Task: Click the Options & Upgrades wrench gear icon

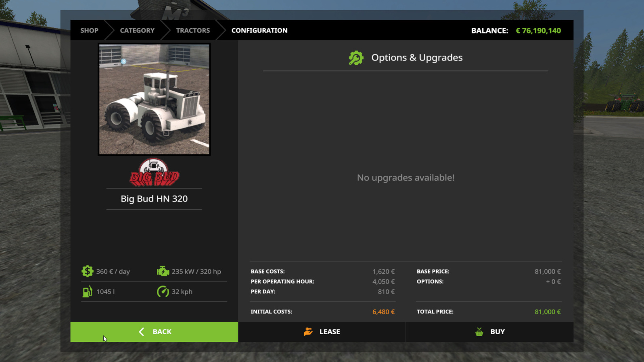Action: coord(356,58)
